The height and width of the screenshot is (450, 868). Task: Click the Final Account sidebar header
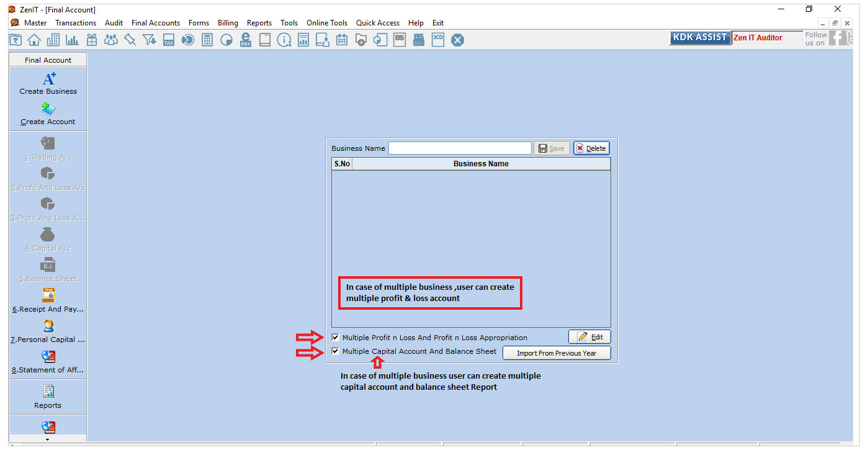click(x=48, y=60)
